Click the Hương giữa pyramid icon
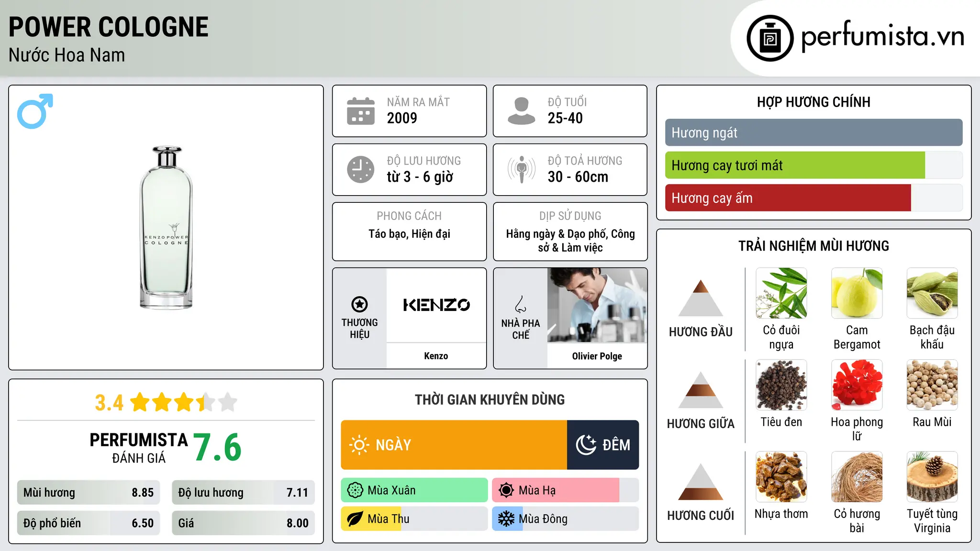Screen dimensions: 980x551 tap(701, 390)
